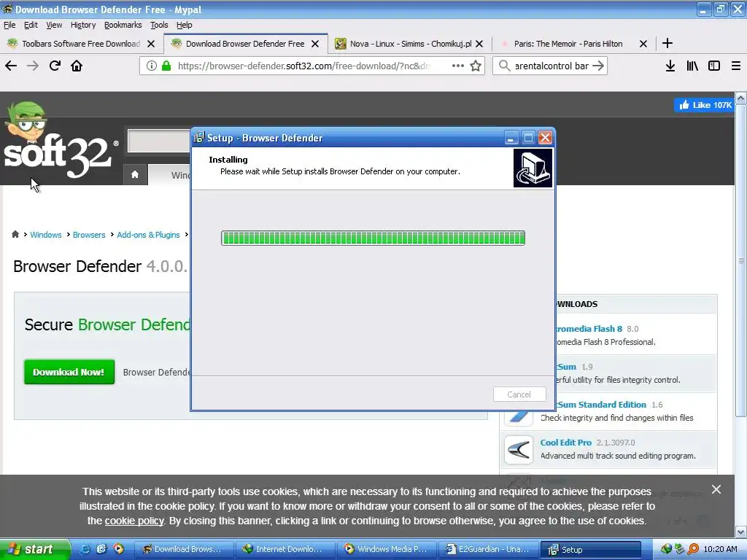The image size is (747, 560).
Task: Switch to Setup taskbar item
Action: point(591,549)
